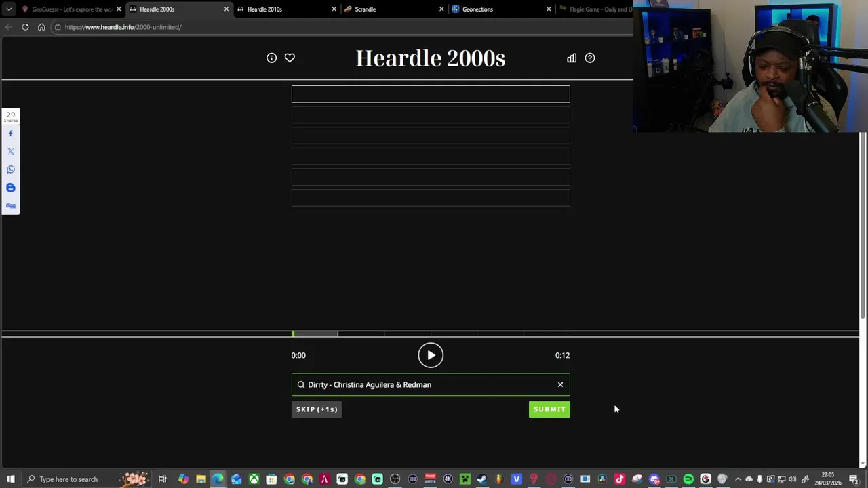Click inside the song guess input field

pos(431,384)
